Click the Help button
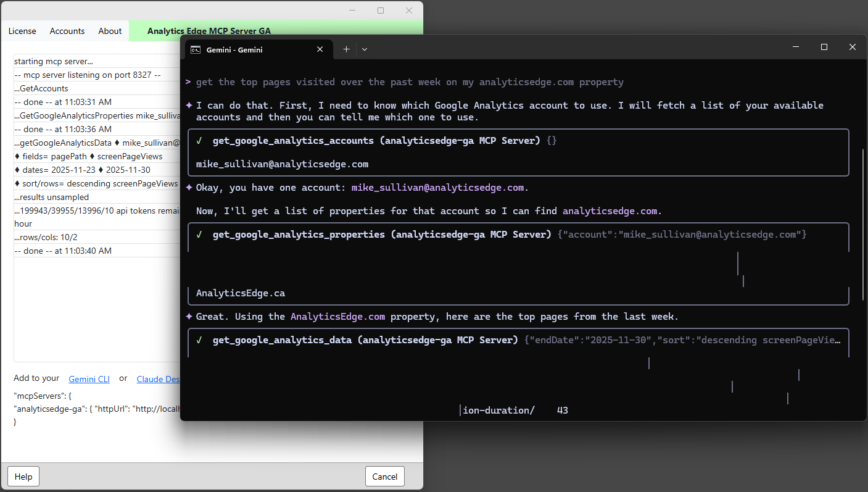Image resolution: width=868 pixels, height=492 pixels. click(23, 477)
